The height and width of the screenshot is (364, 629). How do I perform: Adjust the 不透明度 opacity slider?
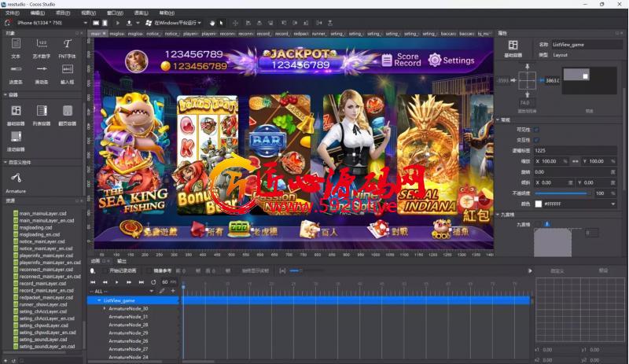pyautogui.click(x=561, y=193)
